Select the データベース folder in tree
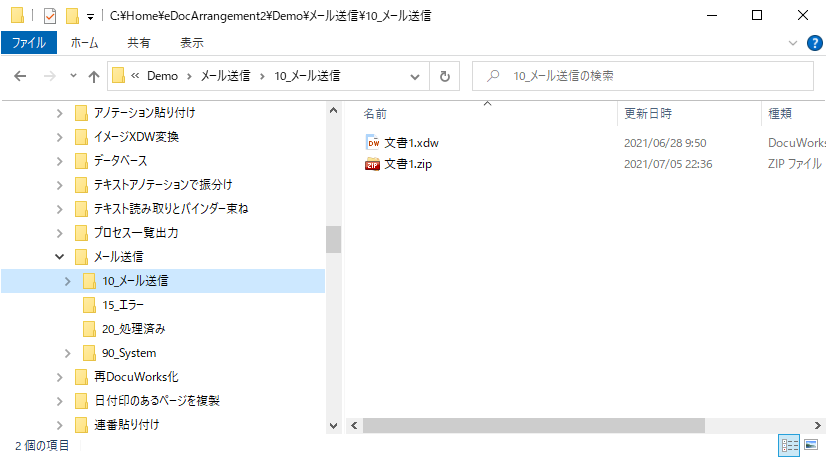The width and height of the screenshot is (827, 458). pos(120,160)
